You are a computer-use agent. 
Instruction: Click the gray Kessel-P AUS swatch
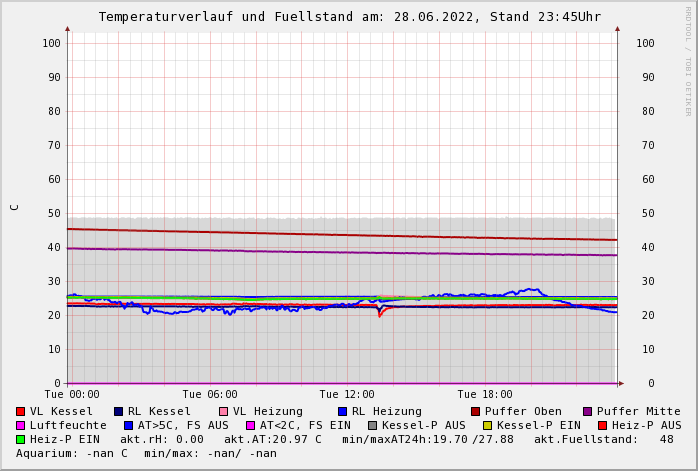click(x=373, y=426)
